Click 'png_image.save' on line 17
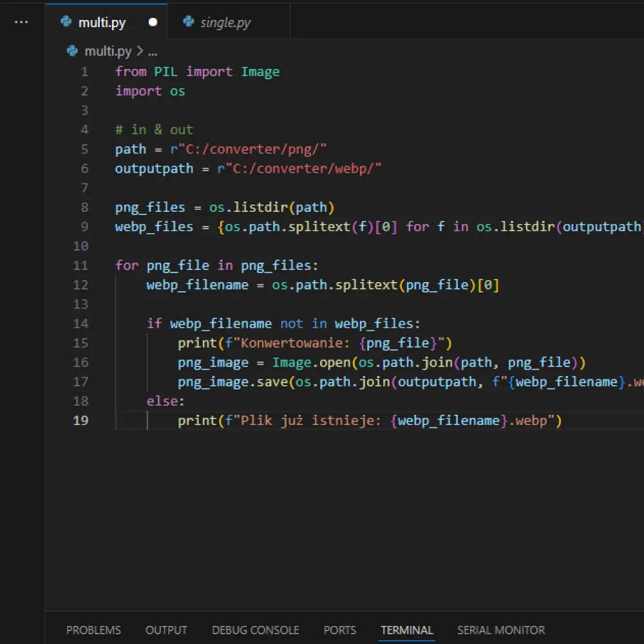This screenshot has height=644, width=644. click(233, 382)
